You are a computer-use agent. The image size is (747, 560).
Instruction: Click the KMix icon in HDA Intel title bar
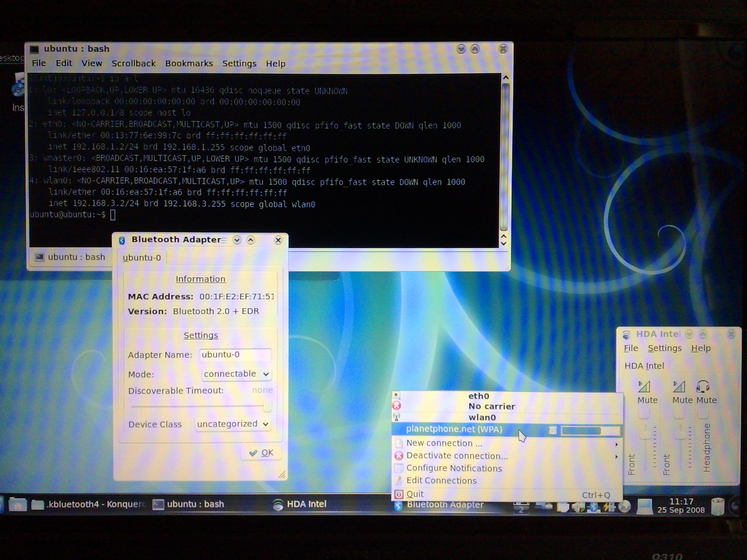click(627, 334)
